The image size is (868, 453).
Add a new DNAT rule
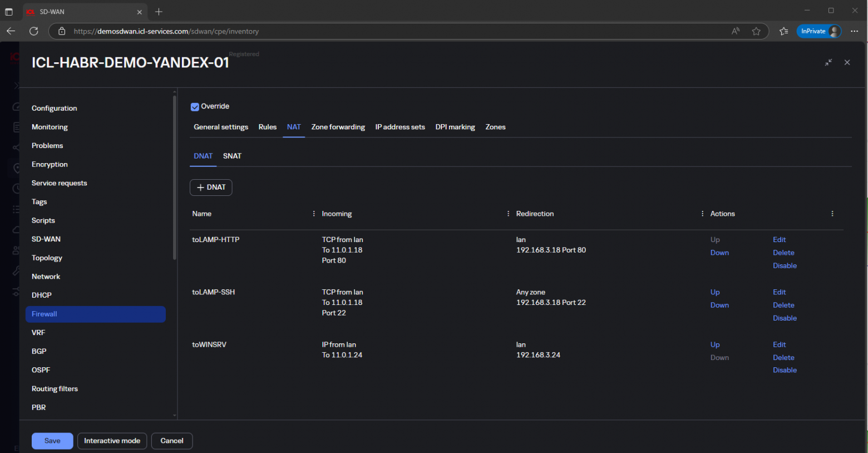[211, 188]
